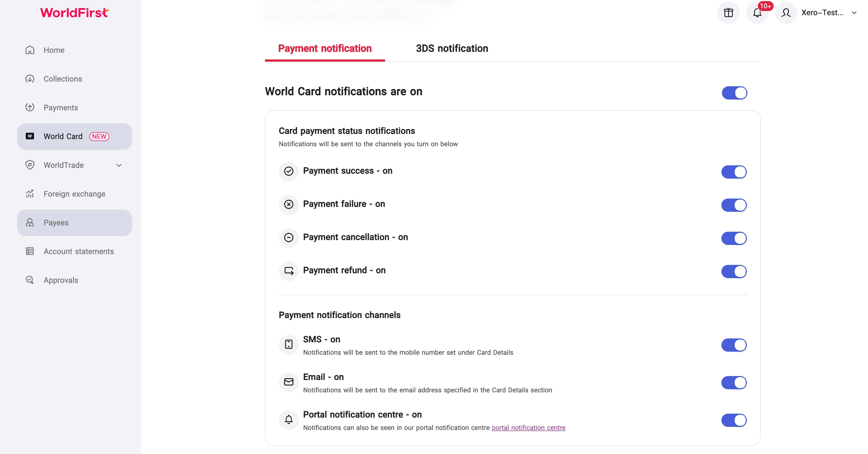Select the Payment notification tab

coord(325,48)
